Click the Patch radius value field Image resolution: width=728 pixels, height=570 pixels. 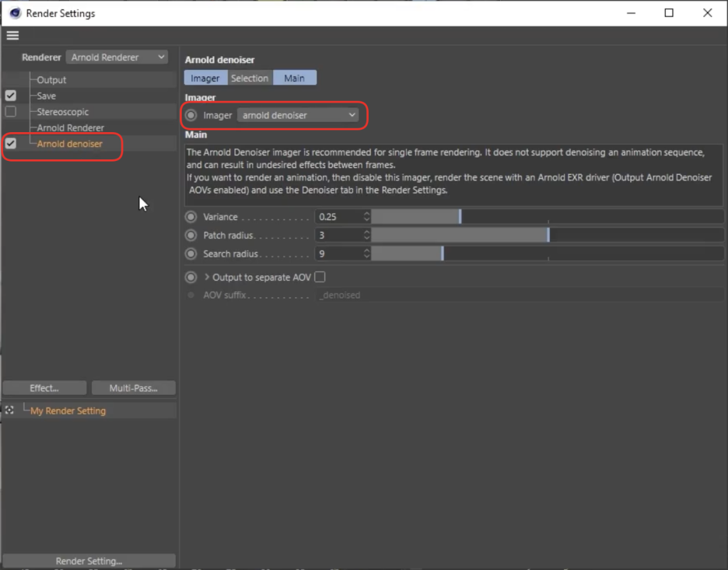click(339, 236)
